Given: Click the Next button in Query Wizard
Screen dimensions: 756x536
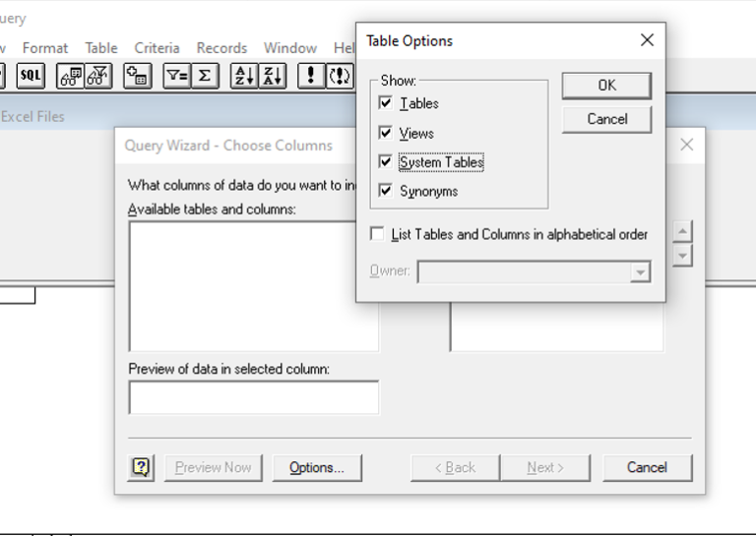Looking at the screenshot, I should coord(545,467).
